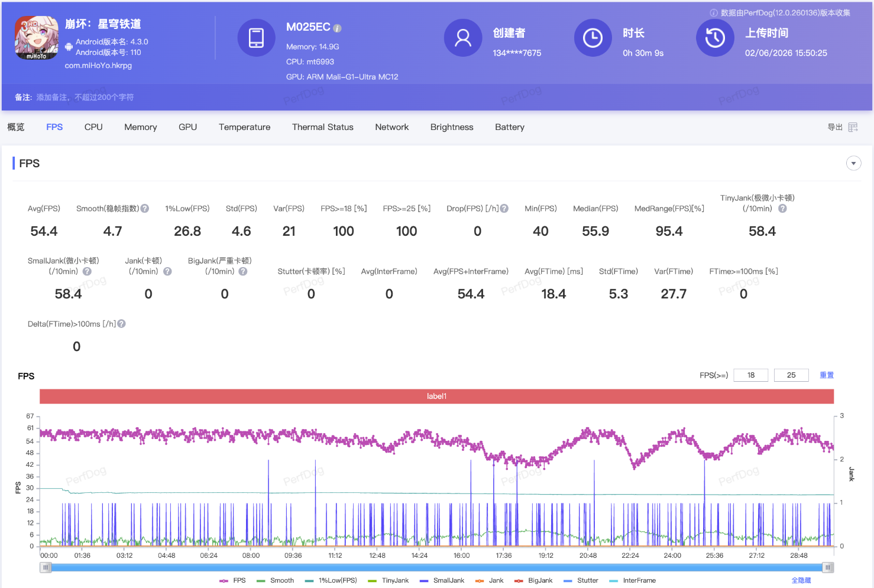Click the Min(FPS) value 40

540,232
